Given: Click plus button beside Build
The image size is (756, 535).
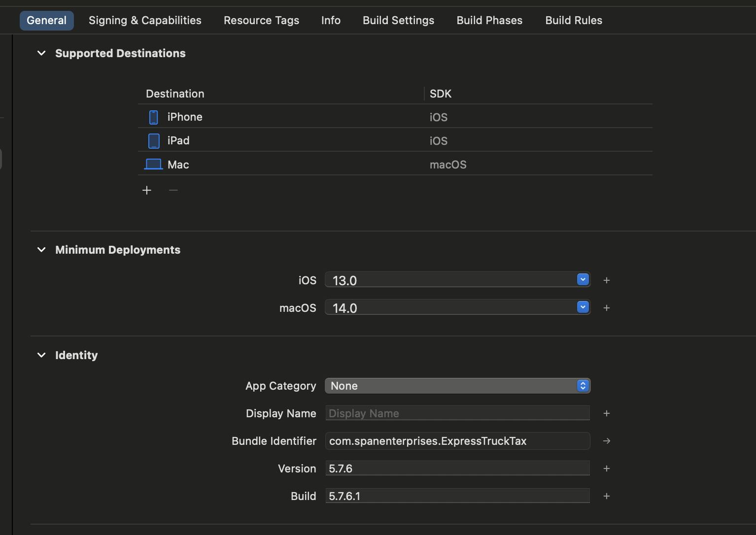Looking at the screenshot, I should coord(607,496).
